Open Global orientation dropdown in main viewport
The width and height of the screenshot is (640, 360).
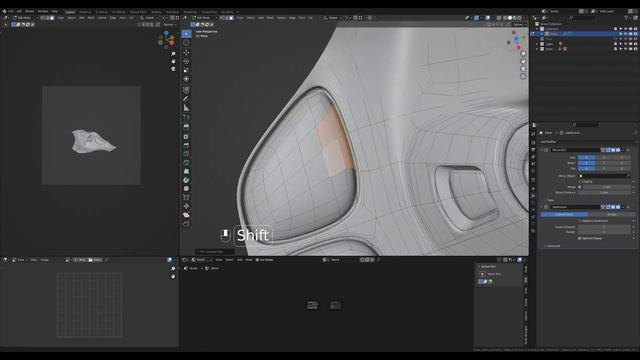[333, 18]
